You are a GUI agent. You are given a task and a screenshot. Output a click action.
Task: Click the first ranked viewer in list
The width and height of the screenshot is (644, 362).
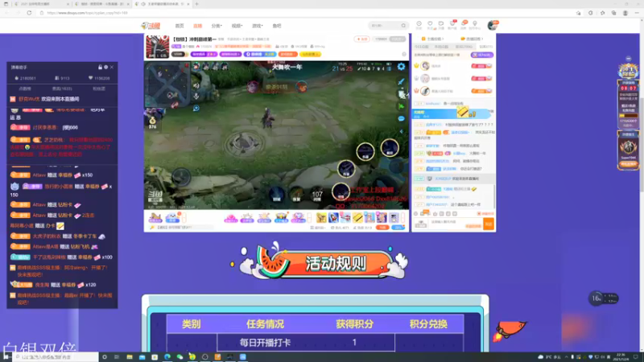point(453,66)
